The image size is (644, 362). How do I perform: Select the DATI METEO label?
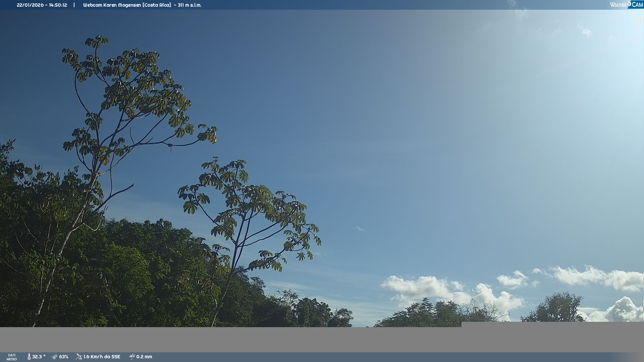point(12,357)
